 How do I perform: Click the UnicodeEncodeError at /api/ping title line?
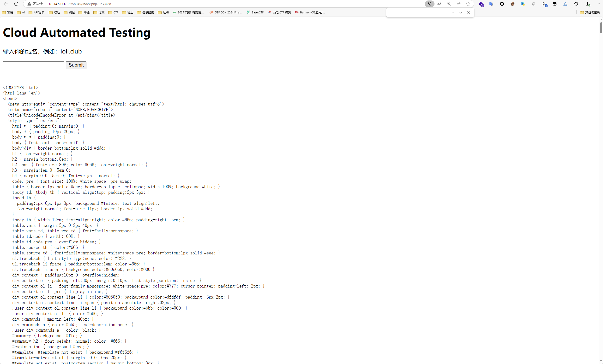coord(61,115)
